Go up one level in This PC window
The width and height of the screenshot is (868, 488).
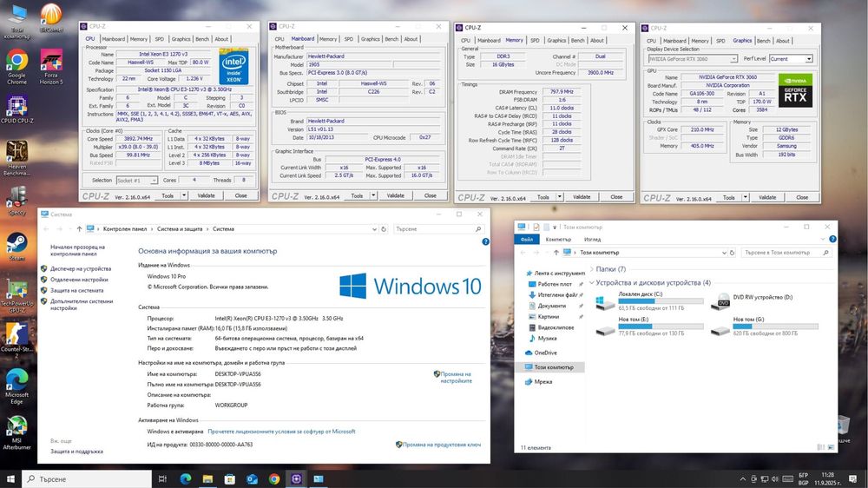(x=556, y=252)
